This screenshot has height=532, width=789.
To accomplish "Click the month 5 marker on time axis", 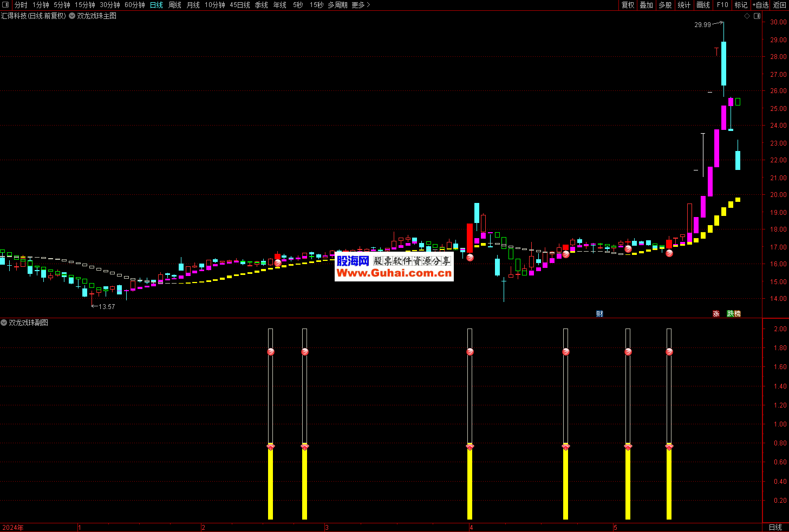I will pos(616,528).
